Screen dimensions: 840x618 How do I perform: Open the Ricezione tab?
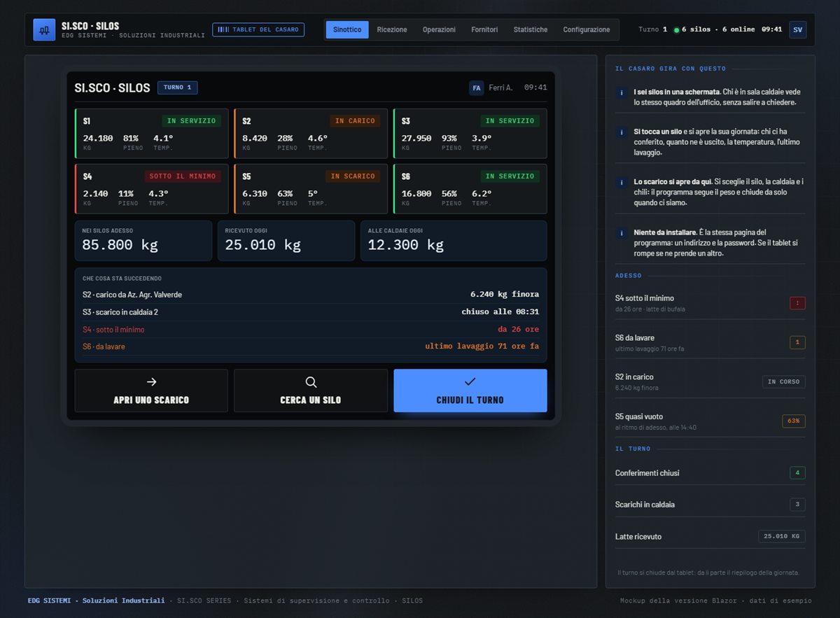[392, 29]
